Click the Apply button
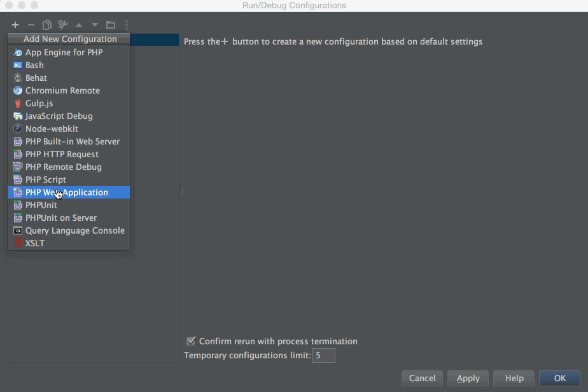 click(468, 378)
